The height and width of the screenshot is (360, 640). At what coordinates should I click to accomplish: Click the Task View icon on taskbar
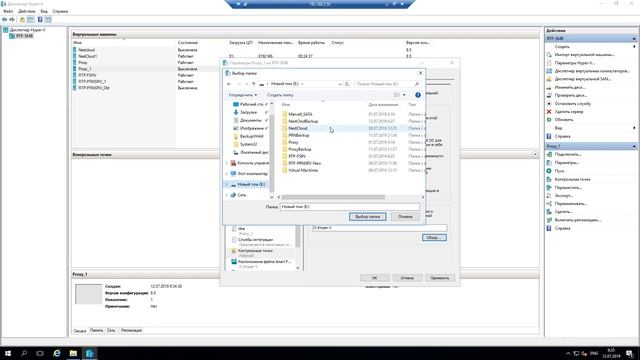(40, 353)
